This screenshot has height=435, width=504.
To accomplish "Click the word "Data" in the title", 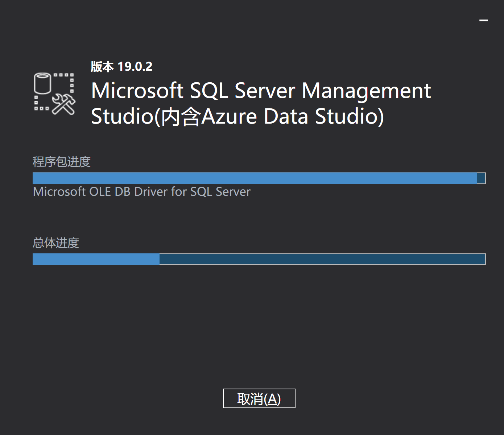I will point(286,116).
